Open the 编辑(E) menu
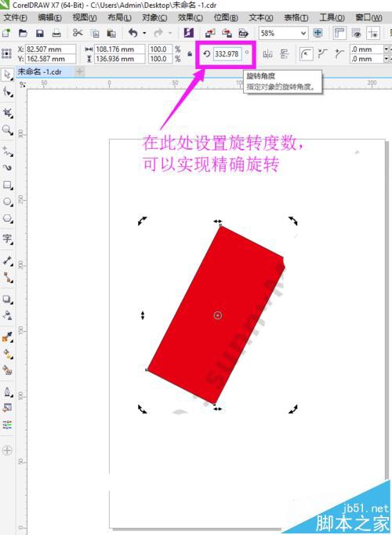 [x=49, y=17]
